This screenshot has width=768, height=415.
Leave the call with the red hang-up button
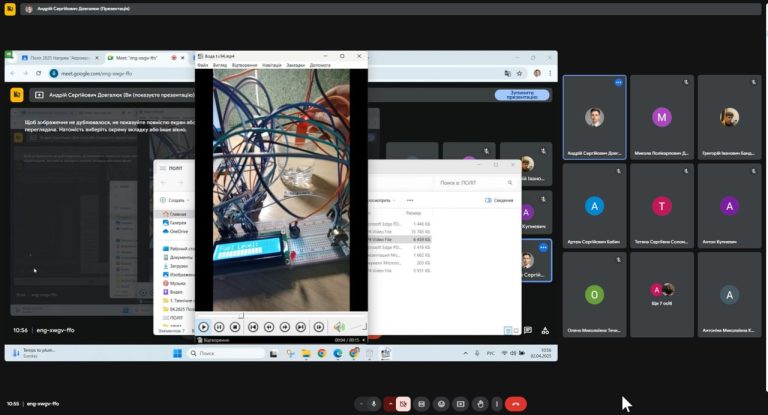pyautogui.click(x=516, y=404)
